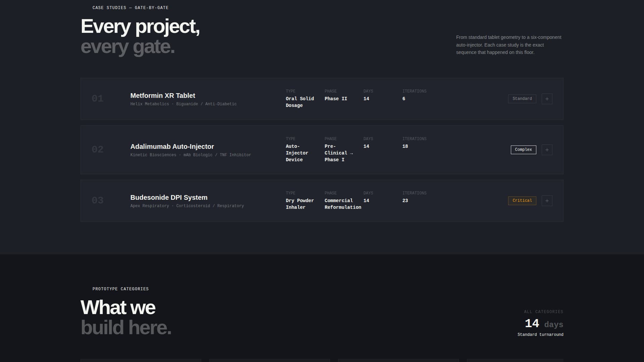Click the Helix Metabolics subtitle text

click(183, 104)
